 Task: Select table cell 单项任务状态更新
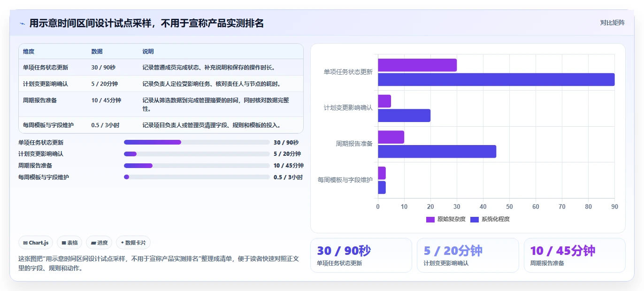(x=46, y=68)
